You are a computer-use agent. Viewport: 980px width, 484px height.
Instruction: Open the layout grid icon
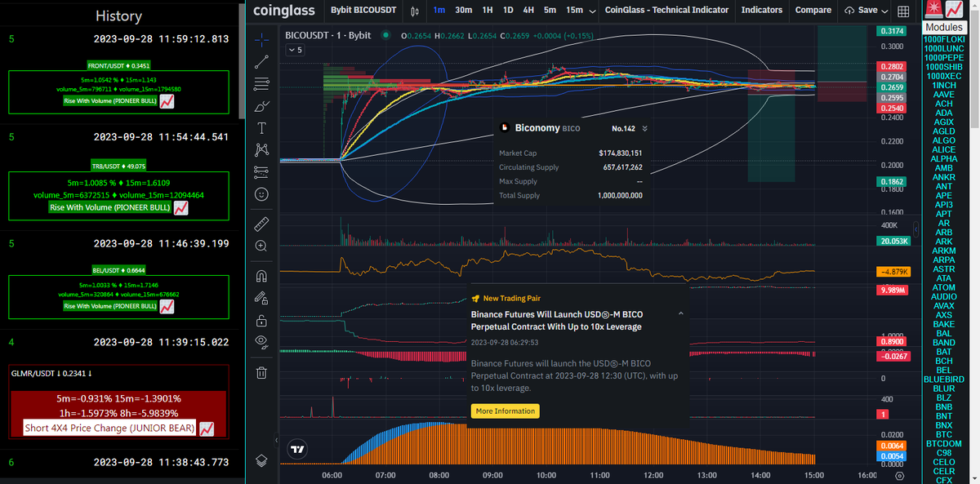coord(903,11)
